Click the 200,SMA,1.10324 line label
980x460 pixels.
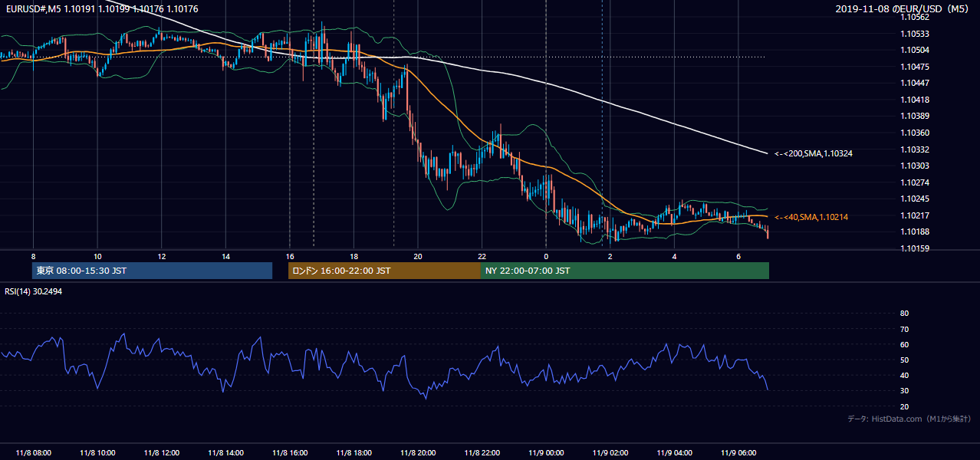(x=813, y=153)
